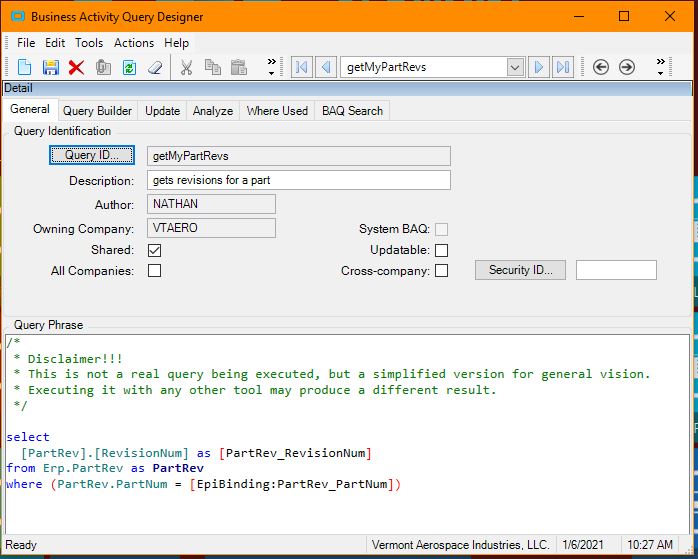
Task: Cut with the scissors icon
Action: click(186, 68)
